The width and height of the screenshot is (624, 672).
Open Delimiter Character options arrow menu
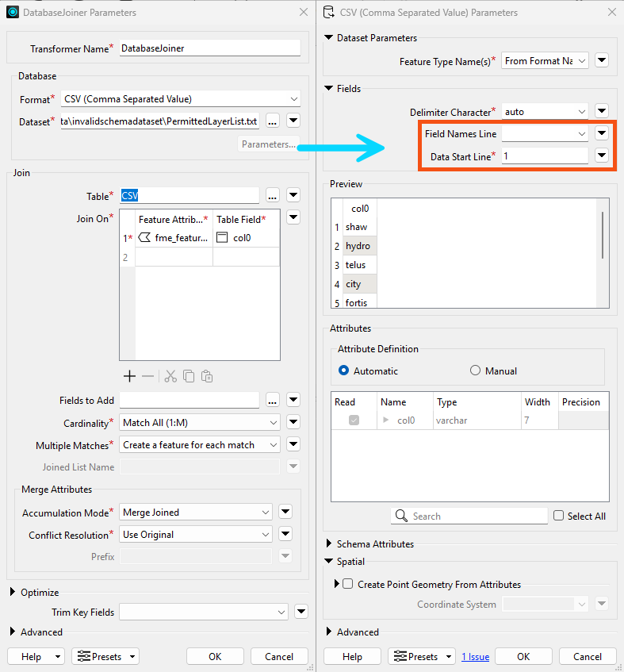(x=602, y=111)
